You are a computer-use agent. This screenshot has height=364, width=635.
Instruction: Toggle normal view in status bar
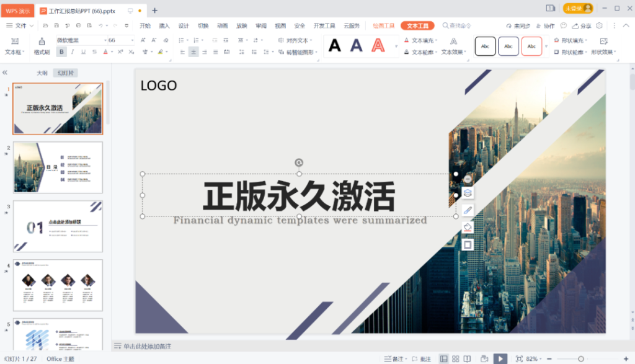tap(444, 359)
